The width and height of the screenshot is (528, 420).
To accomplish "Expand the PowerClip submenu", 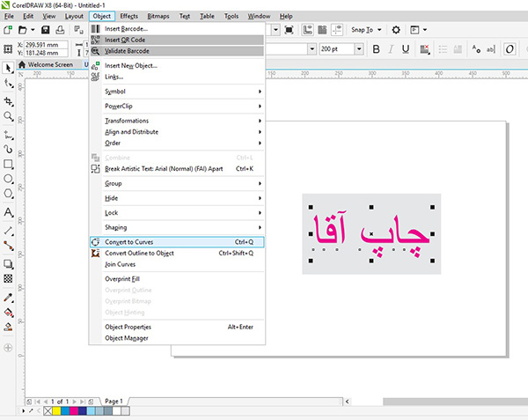I will click(183, 106).
